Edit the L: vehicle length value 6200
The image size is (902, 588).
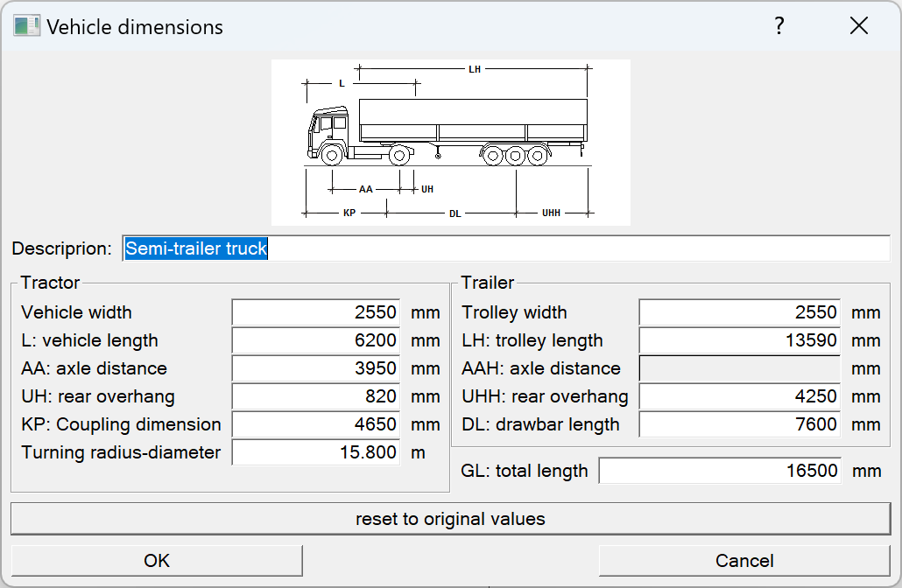pos(314,340)
